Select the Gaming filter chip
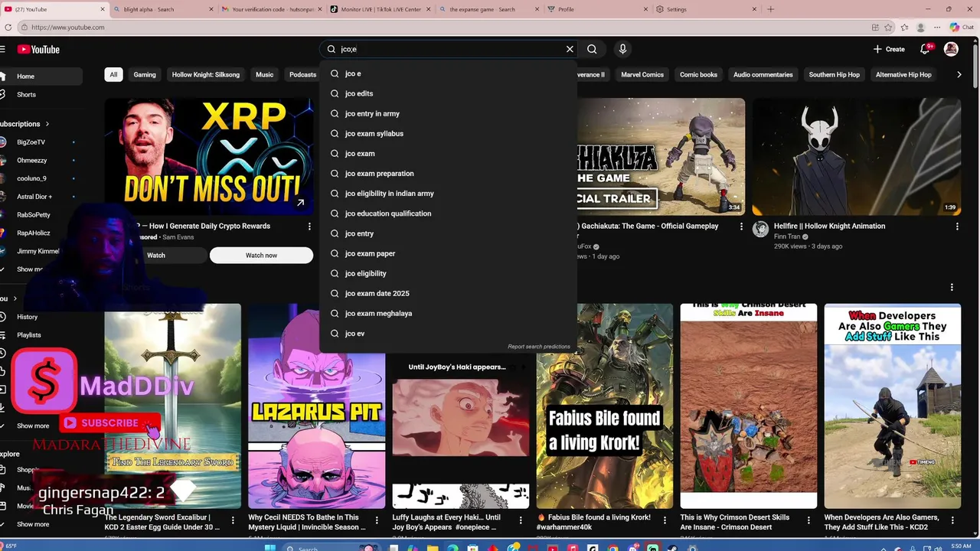Viewport: 980px width, 551px height. 145,75
